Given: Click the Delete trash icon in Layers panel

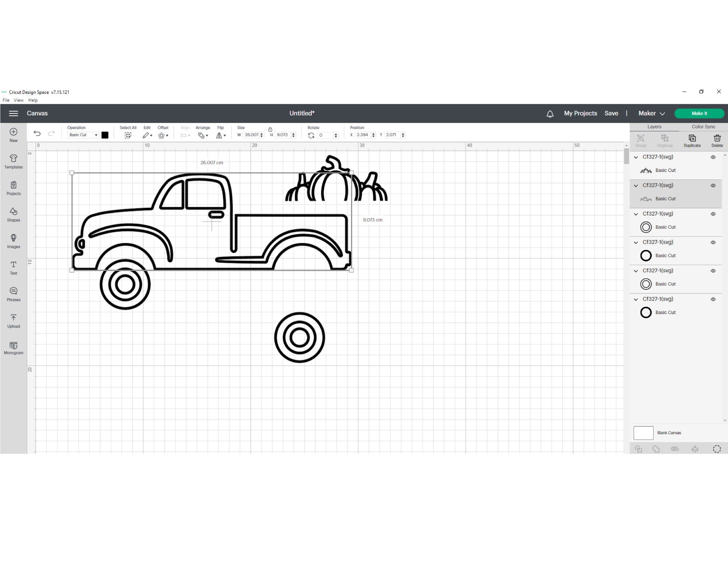Looking at the screenshot, I should pos(717,139).
